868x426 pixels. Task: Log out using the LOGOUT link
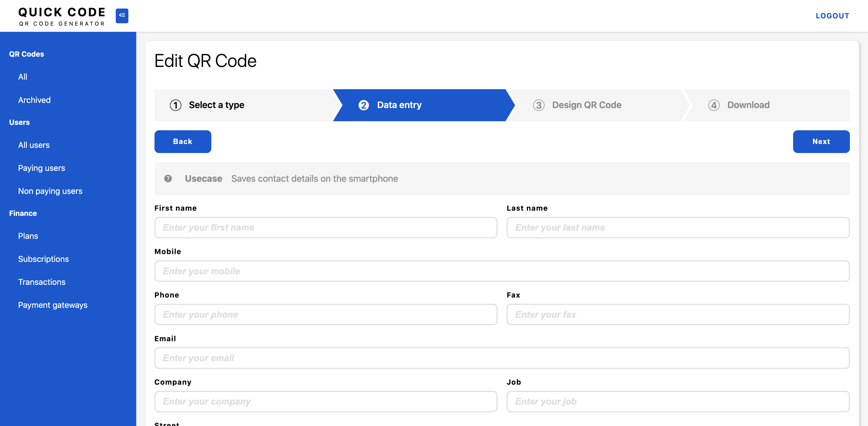coord(832,16)
